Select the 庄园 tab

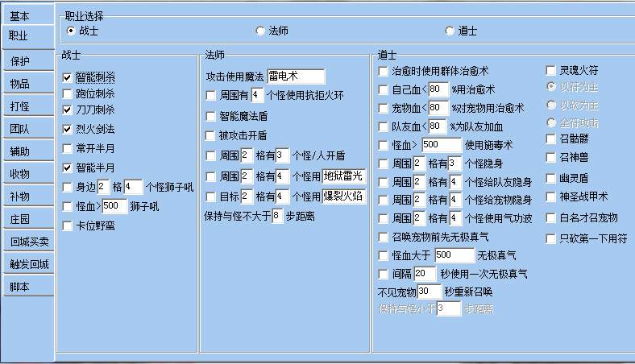click(28, 220)
